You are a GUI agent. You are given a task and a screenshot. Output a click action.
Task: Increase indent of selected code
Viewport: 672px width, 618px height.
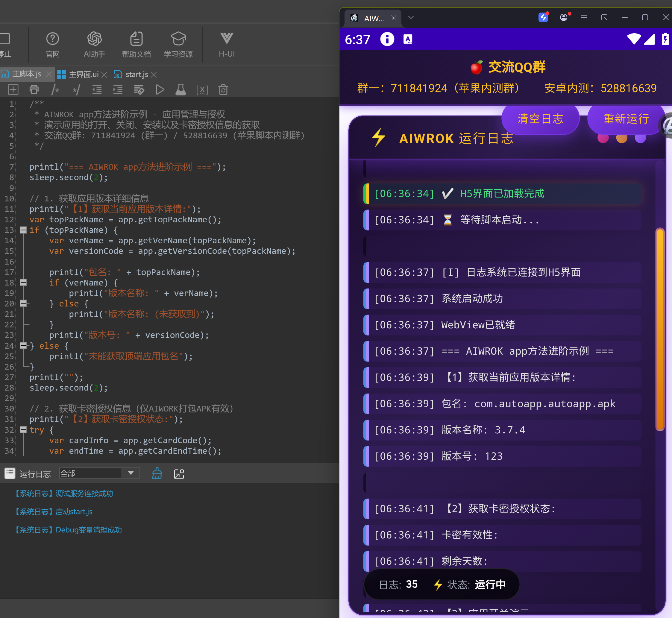(118, 89)
